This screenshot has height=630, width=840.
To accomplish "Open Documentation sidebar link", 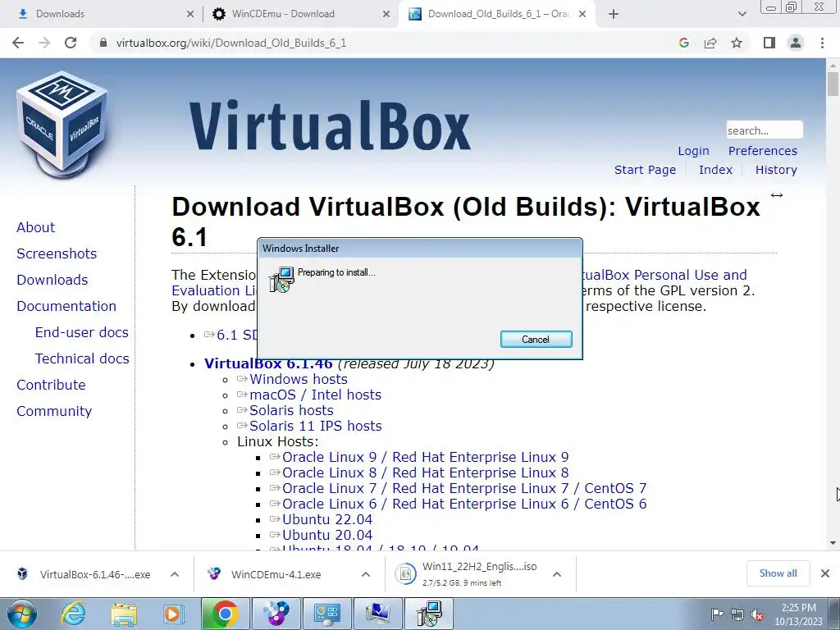I will point(66,306).
